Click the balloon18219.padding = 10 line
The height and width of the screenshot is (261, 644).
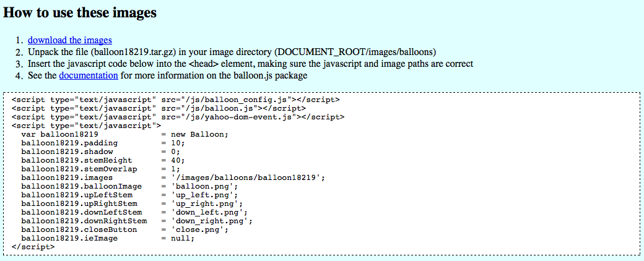tap(103, 143)
